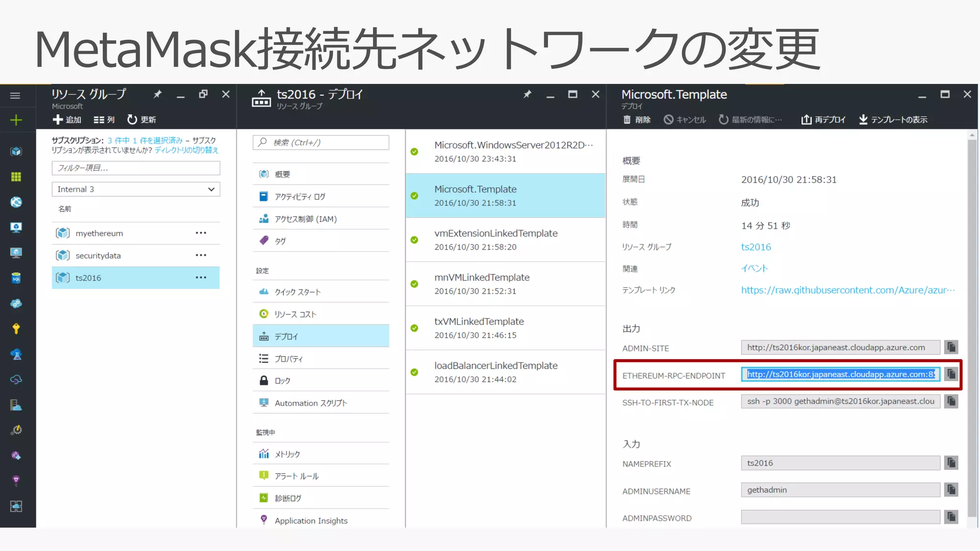Viewport: 980px width, 551px height.
Task: Click 再デプロイ redeploy button
Action: click(x=824, y=120)
